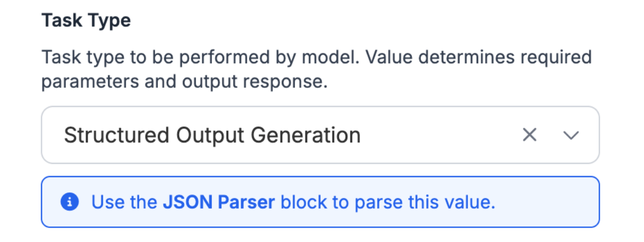Clear the Structured Output Generation selection

[529, 135]
